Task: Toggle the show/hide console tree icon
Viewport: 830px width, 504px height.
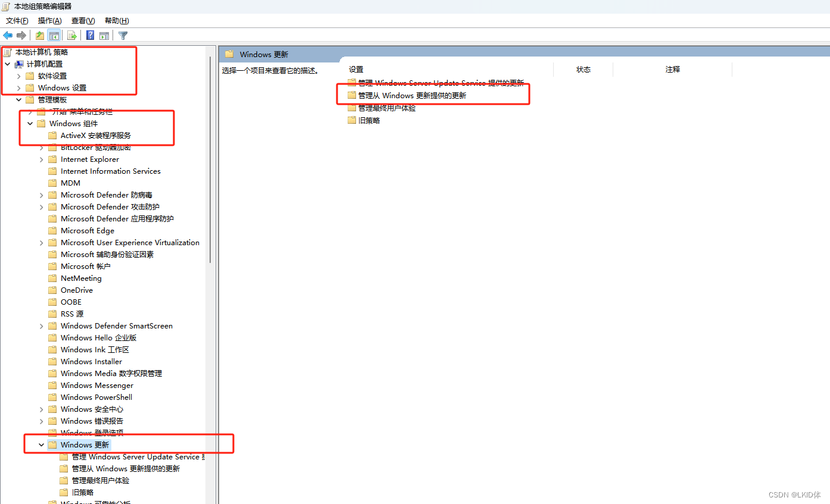Action: (x=54, y=36)
